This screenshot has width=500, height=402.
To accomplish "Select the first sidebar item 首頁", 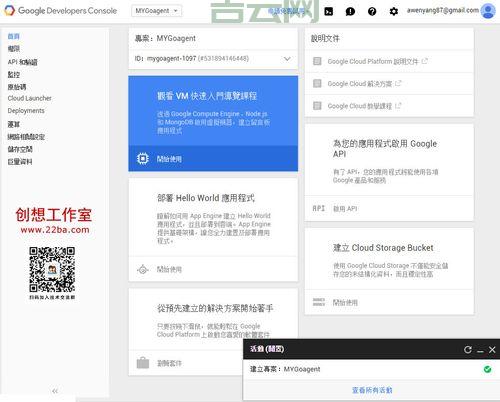I will (x=14, y=36).
